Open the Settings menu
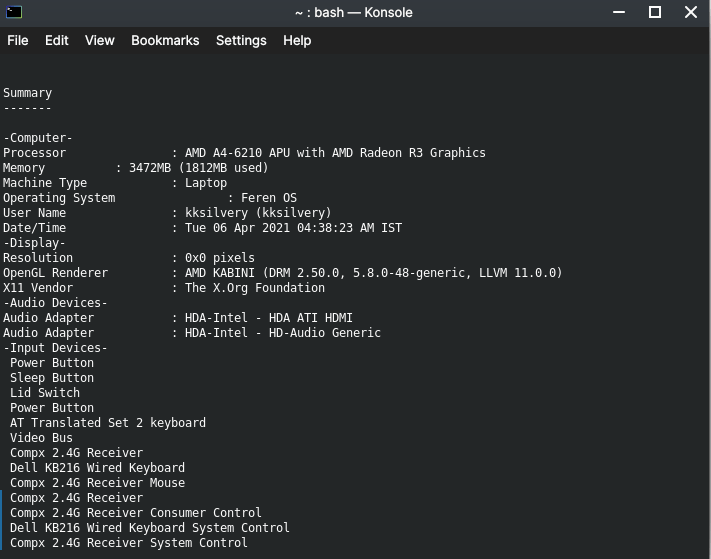 (241, 41)
